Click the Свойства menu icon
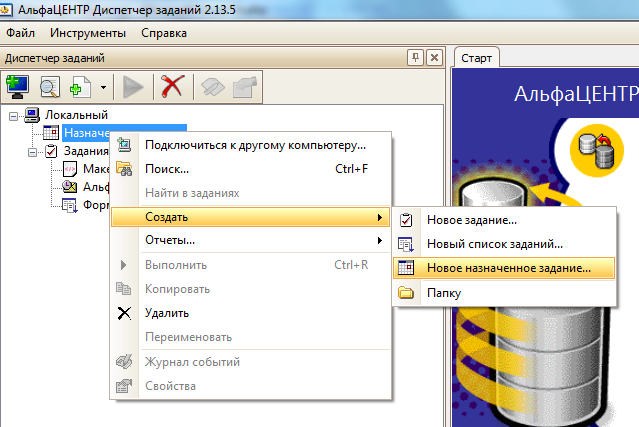 124,385
